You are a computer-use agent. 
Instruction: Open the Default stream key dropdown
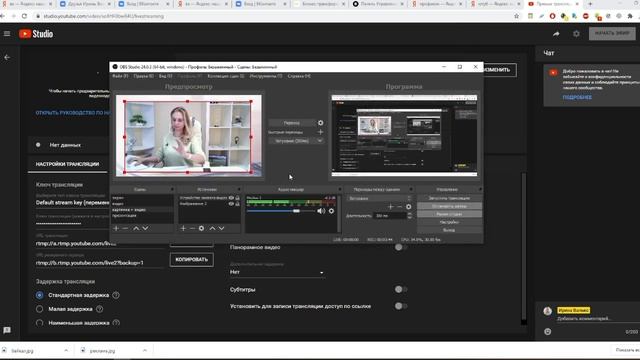click(x=73, y=202)
